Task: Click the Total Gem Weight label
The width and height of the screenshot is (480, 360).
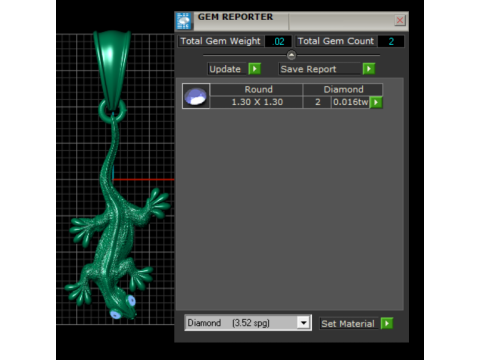Action: coord(221,41)
